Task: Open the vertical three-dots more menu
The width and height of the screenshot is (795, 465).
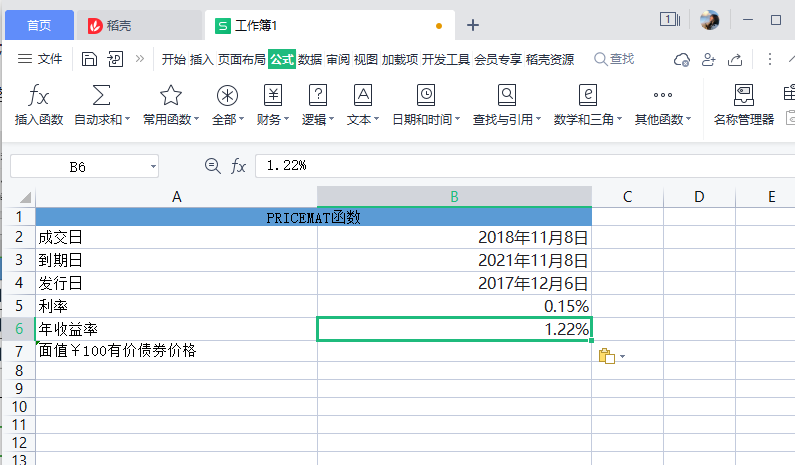Action: pos(770,59)
